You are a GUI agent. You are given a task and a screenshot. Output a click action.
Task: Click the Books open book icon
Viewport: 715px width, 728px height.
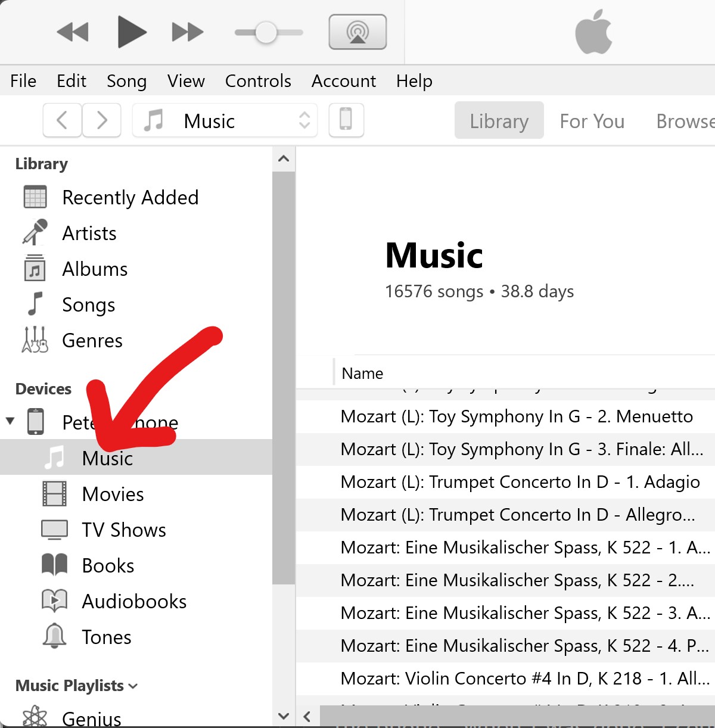point(54,565)
